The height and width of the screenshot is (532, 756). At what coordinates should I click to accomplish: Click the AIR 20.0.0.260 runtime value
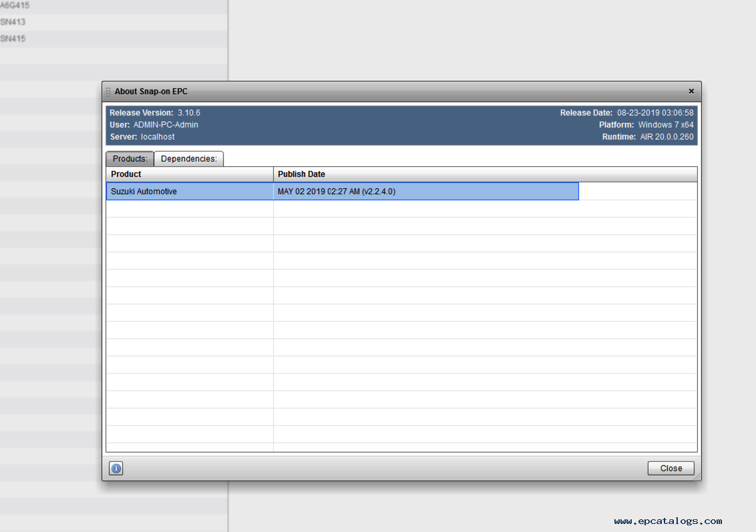pyautogui.click(x=667, y=137)
